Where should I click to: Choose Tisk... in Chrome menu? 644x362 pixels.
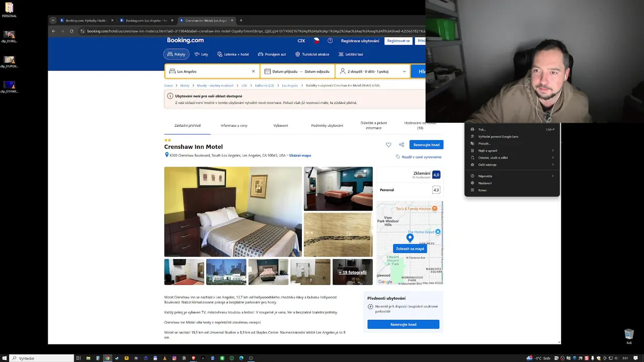512,129
